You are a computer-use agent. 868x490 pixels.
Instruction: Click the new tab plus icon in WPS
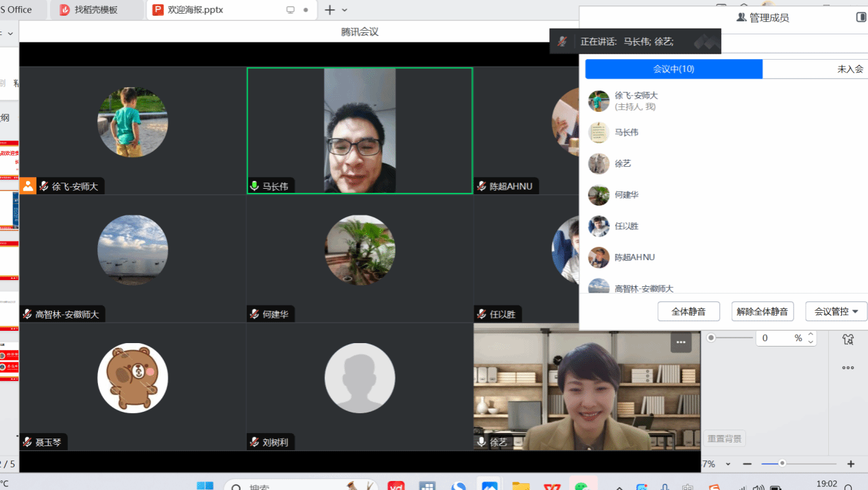point(330,10)
